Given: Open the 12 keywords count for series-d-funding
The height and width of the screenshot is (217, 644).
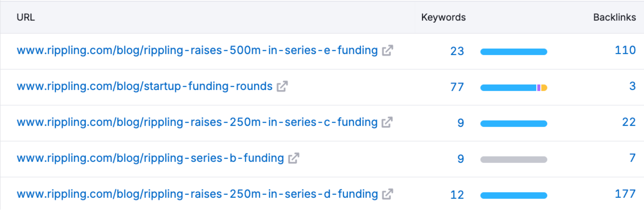Looking at the screenshot, I should 457,195.
